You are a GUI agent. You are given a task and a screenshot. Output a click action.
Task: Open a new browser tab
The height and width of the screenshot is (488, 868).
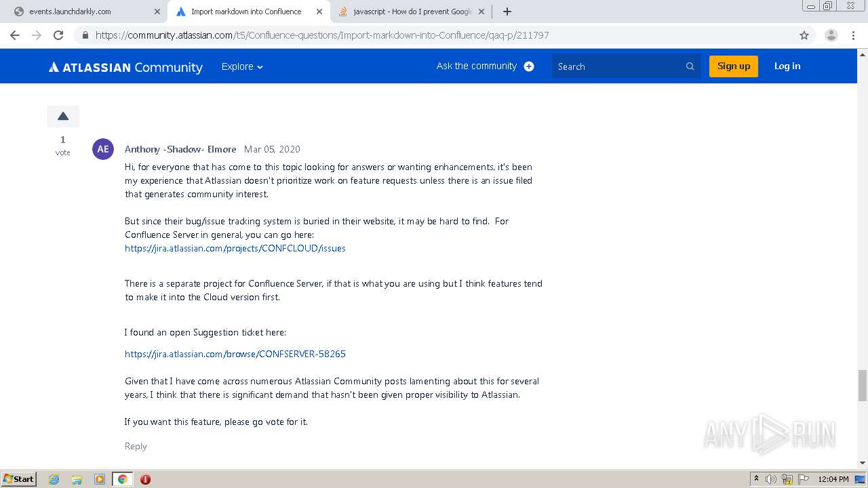507,12
